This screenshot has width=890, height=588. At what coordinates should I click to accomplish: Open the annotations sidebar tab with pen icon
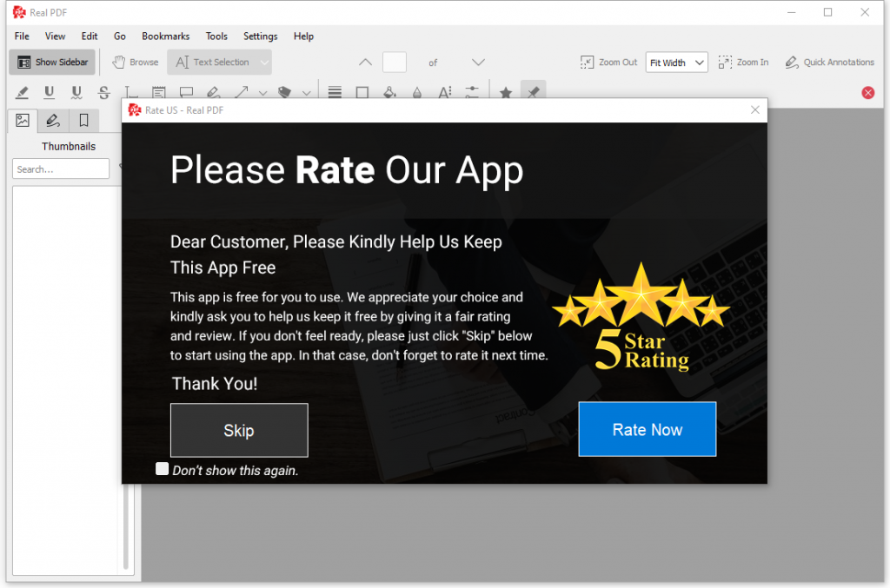tap(53, 121)
